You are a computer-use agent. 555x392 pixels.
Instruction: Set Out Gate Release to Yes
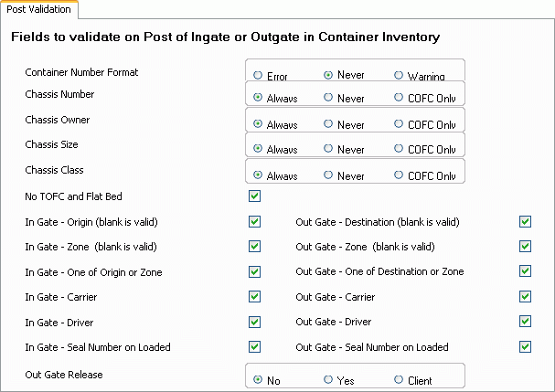pyautogui.click(x=328, y=379)
